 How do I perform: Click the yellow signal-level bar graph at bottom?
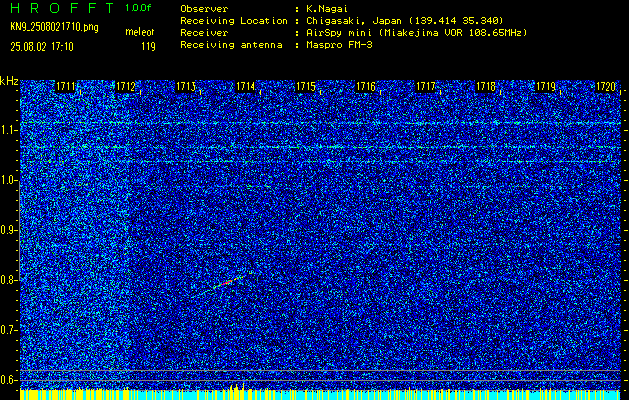(320, 394)
